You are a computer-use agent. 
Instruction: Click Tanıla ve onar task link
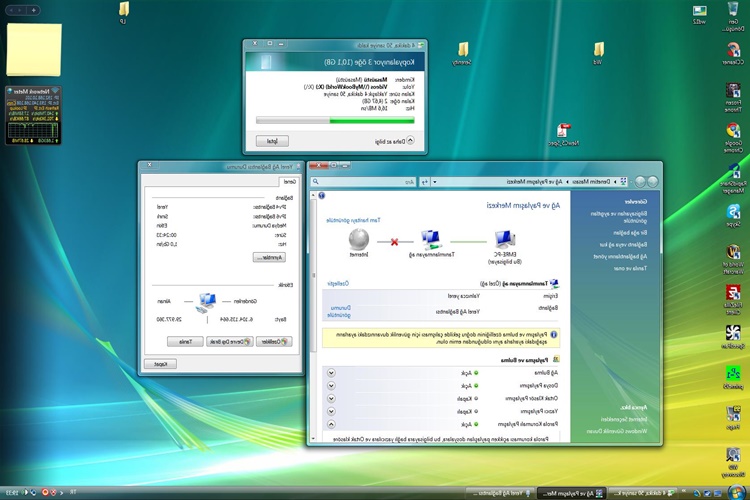tap(630, 268)
